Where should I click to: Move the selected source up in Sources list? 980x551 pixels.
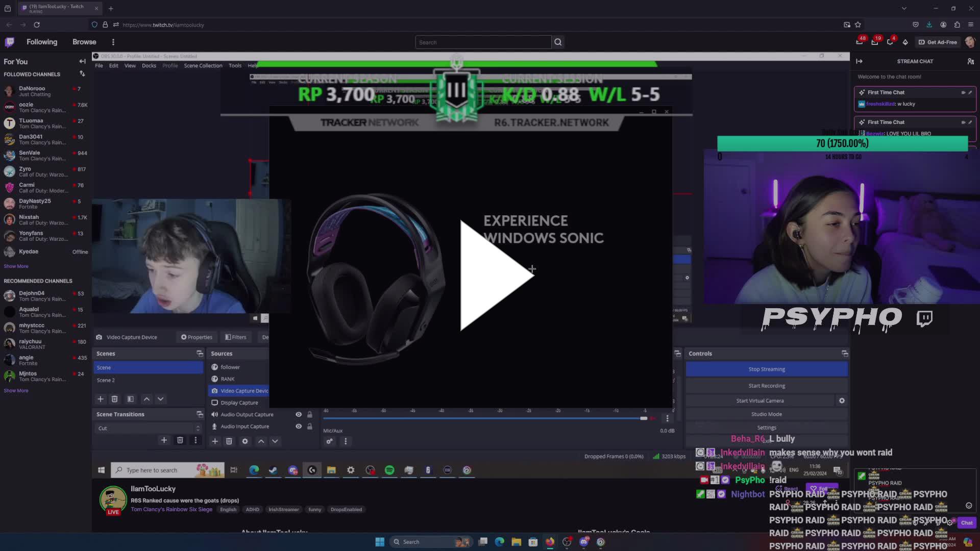[261, 441]
